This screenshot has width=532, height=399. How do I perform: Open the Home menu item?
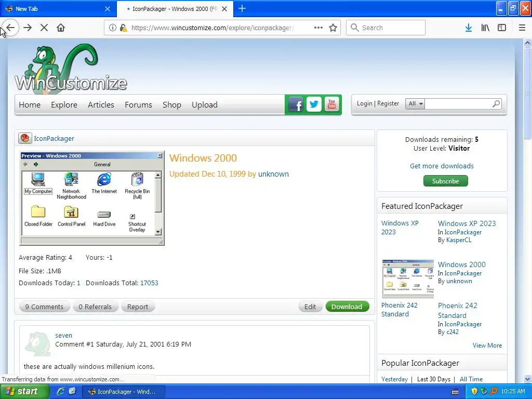pos(30,105)
